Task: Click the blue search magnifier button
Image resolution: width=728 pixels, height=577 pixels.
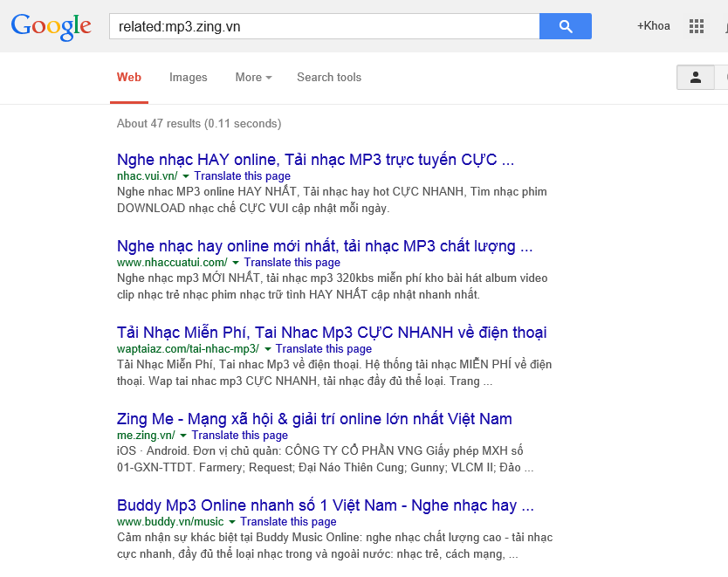Action: [x=565, y=25]
